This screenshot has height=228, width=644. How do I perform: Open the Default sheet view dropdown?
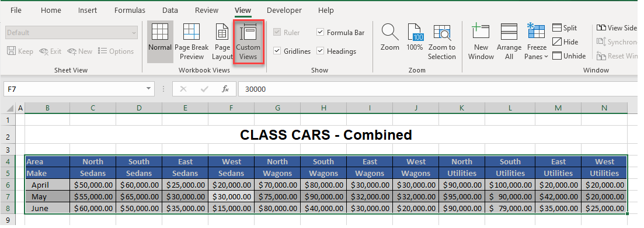pos(134,33)
